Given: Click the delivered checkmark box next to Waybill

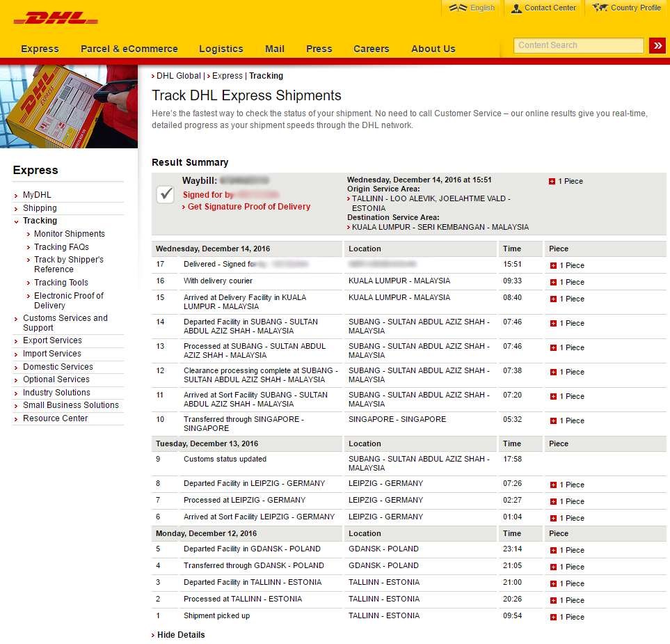Looking at the screenshot, I should (165, 194).
